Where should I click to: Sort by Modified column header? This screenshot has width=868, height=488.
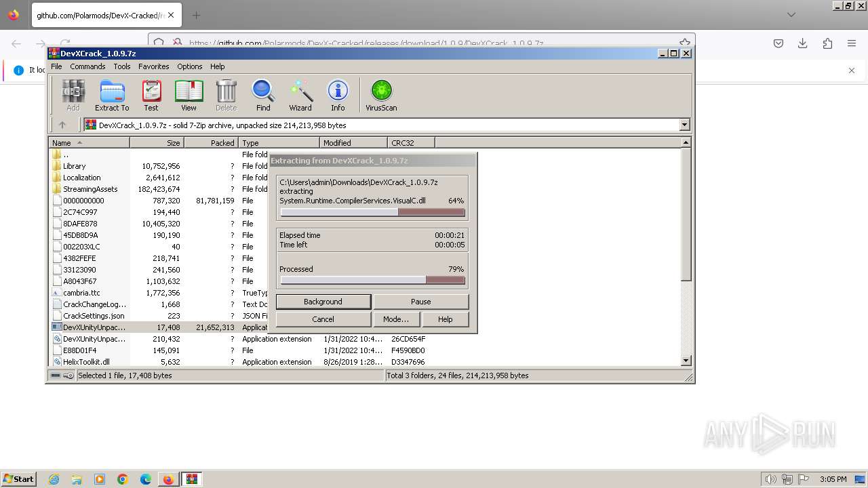click(353, 143)
